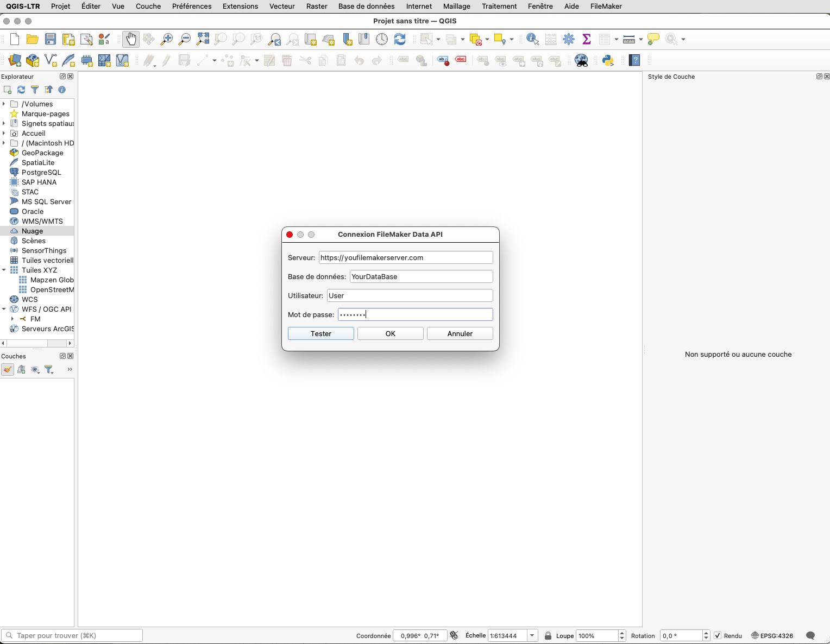This screenshot has width=830, height=644.
Task: Open the Échelle scale dropdown
Action: (x=532, y=635)
